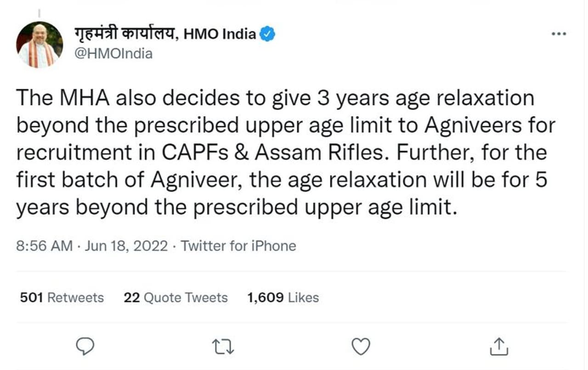Click the blue verified badge
This screenshot has width=588, height=370.
click(x=267, y=34)
